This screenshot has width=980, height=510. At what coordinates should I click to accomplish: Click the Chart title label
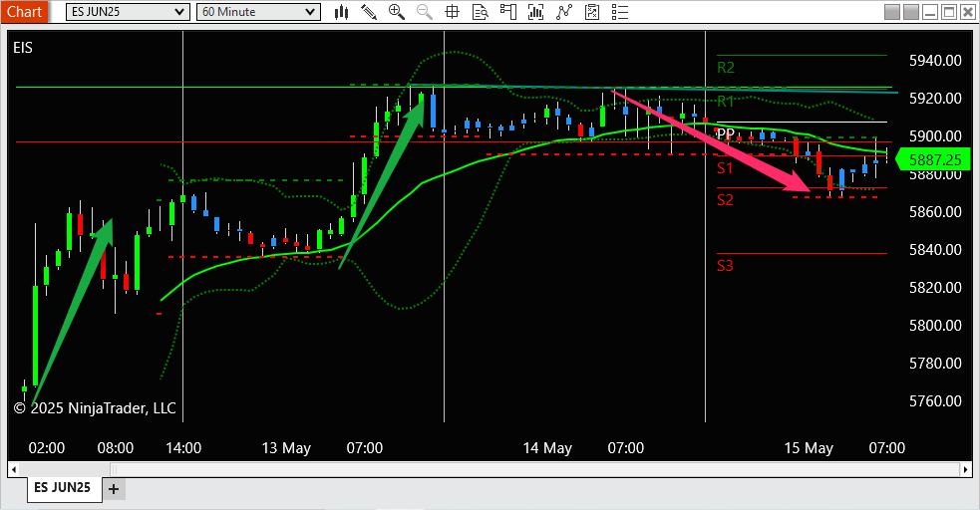coord(24,12)
